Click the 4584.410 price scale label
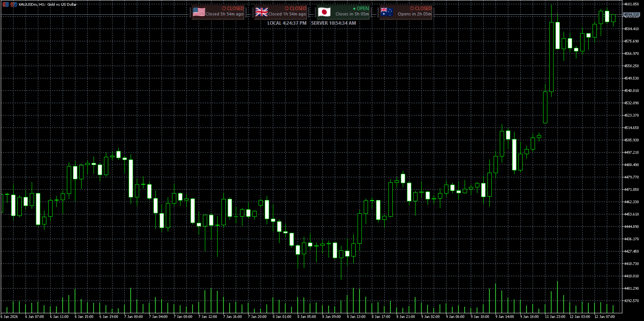The height and width of the screenshot is (321, 644). point(631,29)
